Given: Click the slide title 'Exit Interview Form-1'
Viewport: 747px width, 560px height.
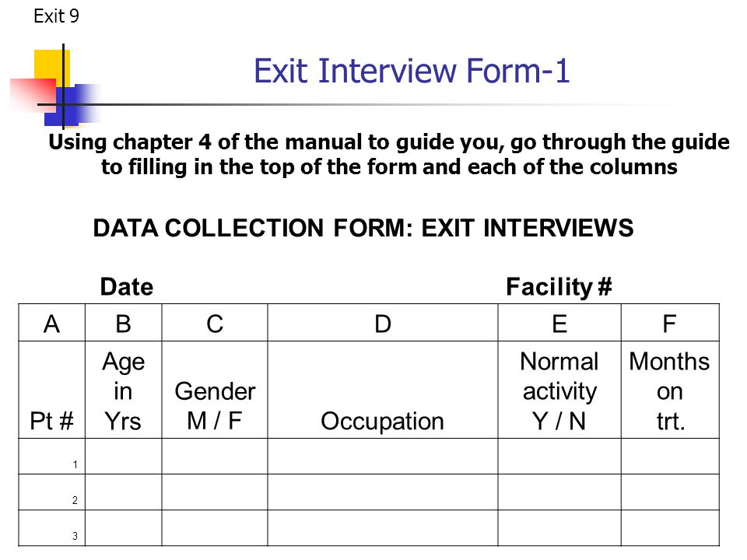Looking at the screenshot, I should 411,71.
